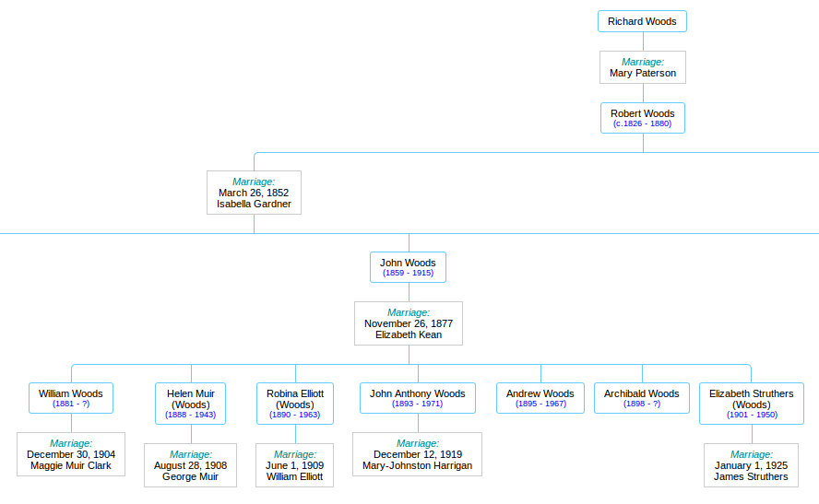Click the Mary Paterson marriage box
This screenshot has height=504, width=819.
[642, 67]
